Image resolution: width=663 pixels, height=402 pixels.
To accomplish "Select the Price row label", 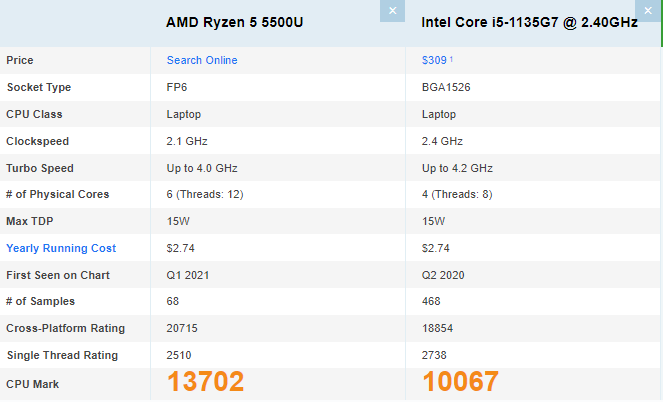I will 20,60.
